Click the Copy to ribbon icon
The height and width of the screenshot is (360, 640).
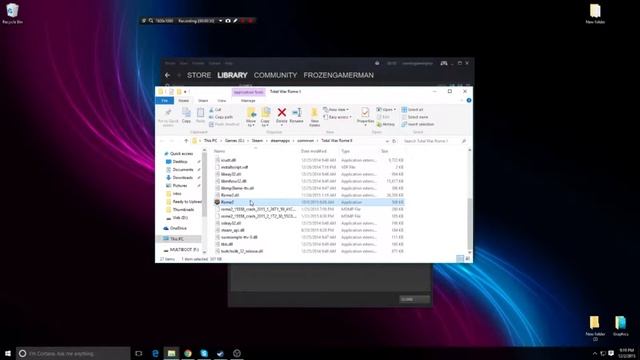265,113
